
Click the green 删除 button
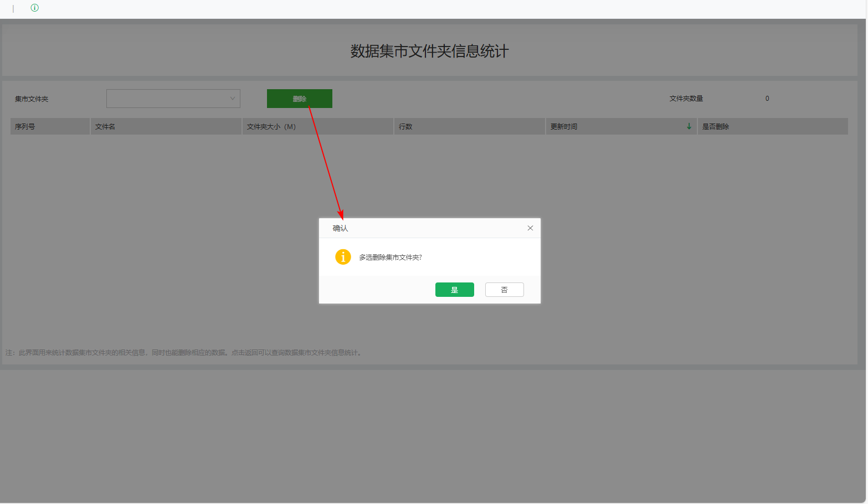[x=300, y=99]
